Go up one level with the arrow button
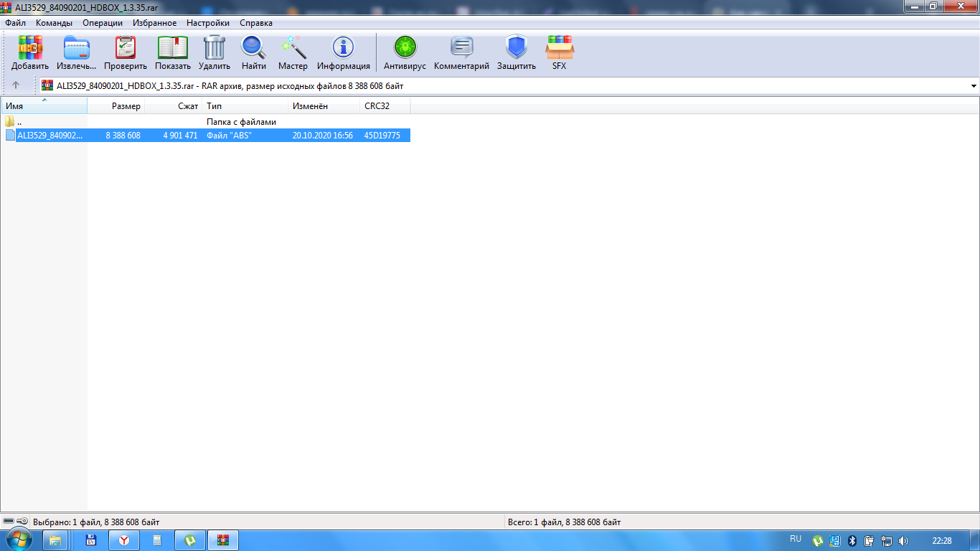Screen dimensions: 980x551 pyautogui.click(x=16, y=85)
